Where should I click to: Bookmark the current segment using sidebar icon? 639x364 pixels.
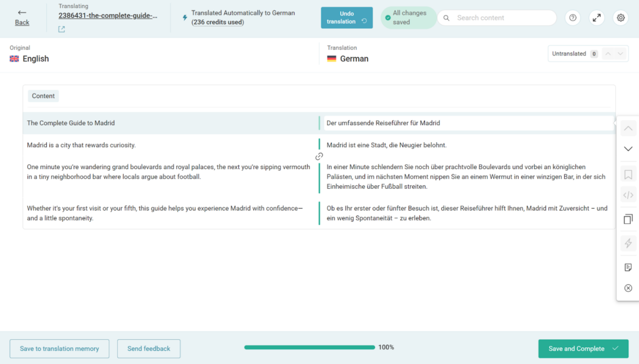point(628,174)
